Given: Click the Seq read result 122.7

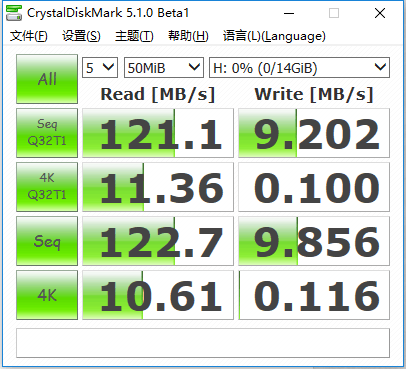Looking at the screenshot, I should coord(158,241).
